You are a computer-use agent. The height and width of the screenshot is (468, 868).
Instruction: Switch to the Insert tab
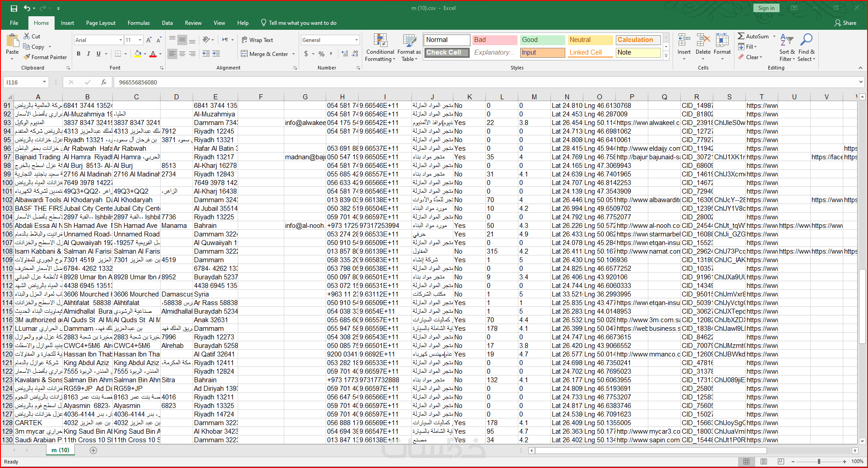67,23
